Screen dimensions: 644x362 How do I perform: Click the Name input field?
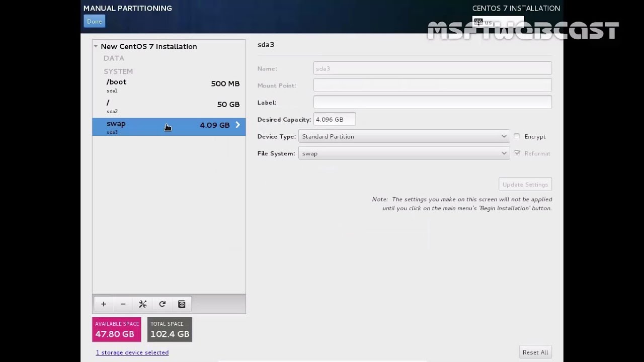[433, 68]
